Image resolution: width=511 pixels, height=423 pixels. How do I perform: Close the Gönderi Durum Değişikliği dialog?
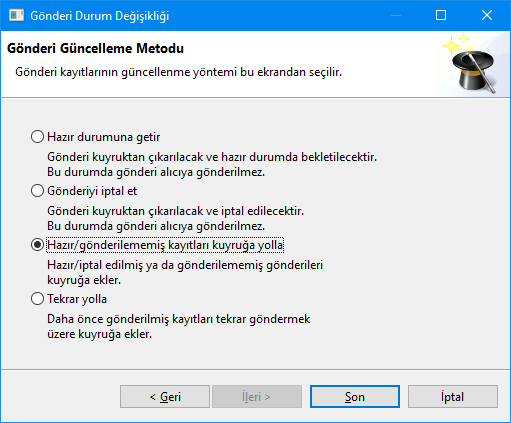[x=487, y=15]
